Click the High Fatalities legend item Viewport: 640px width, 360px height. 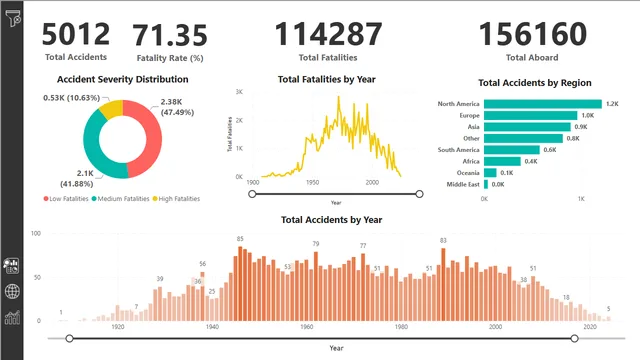(x=176, y=199)
